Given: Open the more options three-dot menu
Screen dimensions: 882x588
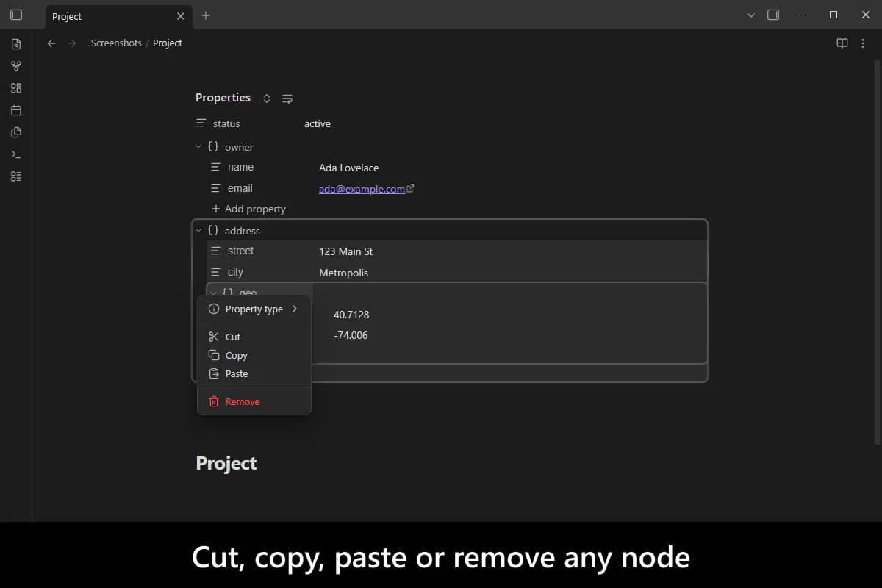Looking at the screenshot, I should click(x=862, y=43).
